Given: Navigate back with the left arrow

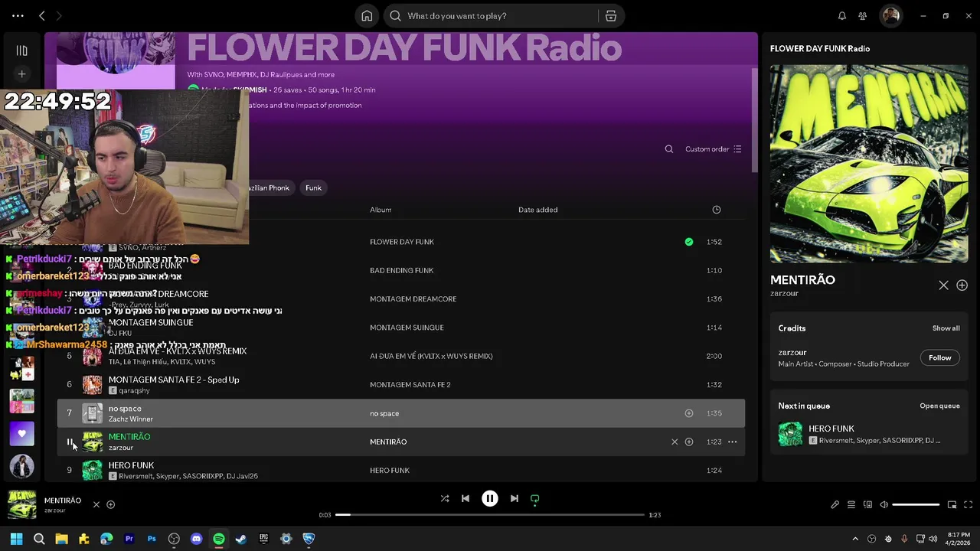Looking at the screenshot, I should coord(42,15).
